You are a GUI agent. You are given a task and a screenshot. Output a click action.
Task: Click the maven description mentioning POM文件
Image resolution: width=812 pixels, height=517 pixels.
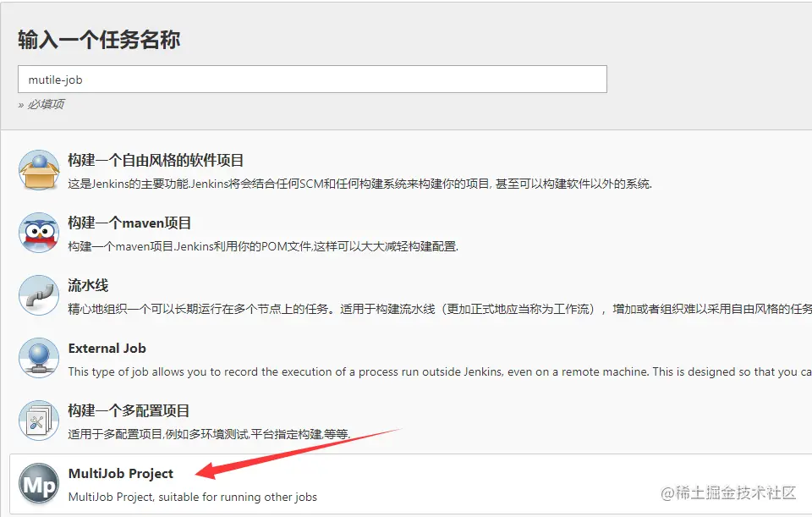[x=263, y=246]
